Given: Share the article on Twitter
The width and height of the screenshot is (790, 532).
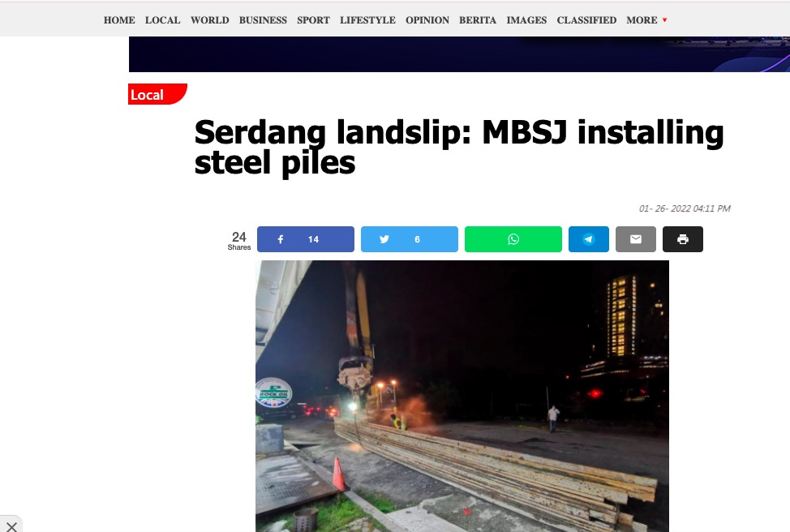Looking at the screenshot, I should (409, 239).
